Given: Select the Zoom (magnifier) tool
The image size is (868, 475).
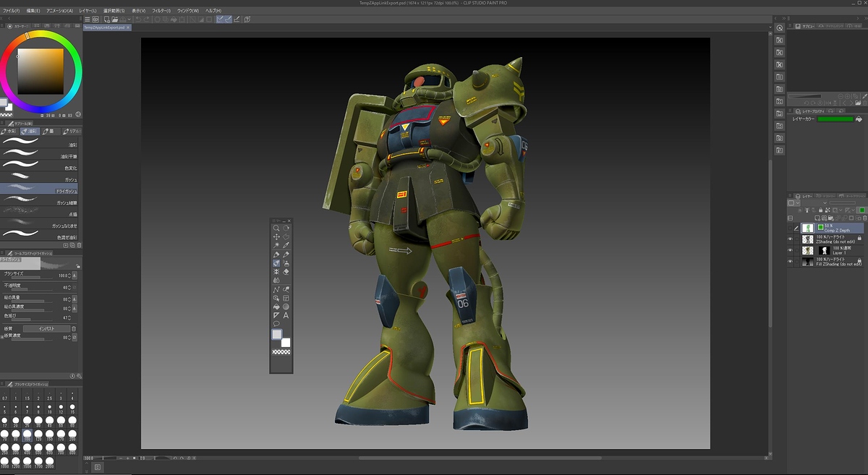Looking at the screenshot, I should click(x=276, y=228).
